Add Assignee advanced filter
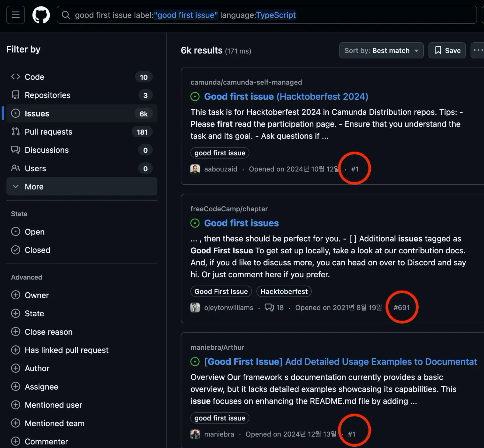The image size is (484, 448). [34, 387]
